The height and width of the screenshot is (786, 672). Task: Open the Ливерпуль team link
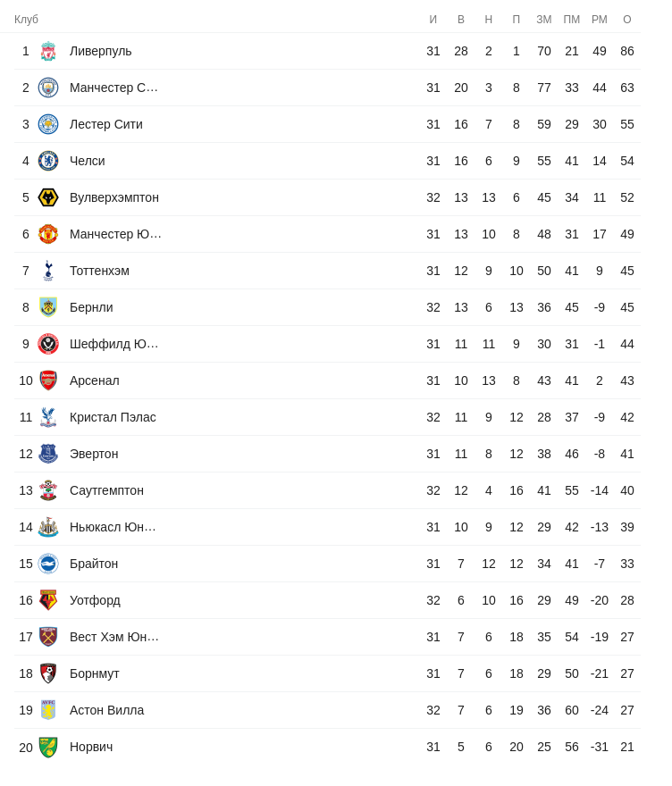coord(100,51)
